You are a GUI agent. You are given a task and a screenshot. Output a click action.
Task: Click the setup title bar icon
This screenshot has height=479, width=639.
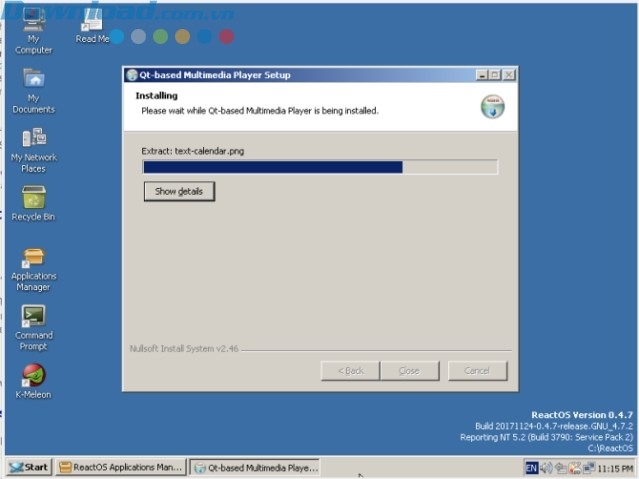click(132, 75)
